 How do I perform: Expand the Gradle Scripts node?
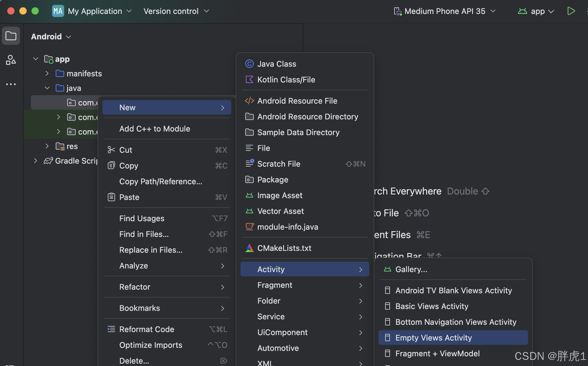[35, 161]
